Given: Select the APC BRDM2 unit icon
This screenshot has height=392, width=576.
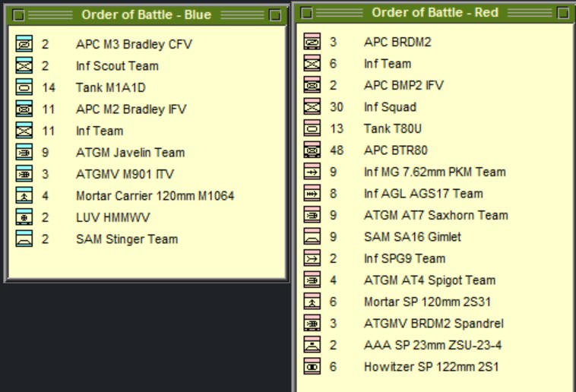Looking at the screenshot, I should tap(312, 42).
